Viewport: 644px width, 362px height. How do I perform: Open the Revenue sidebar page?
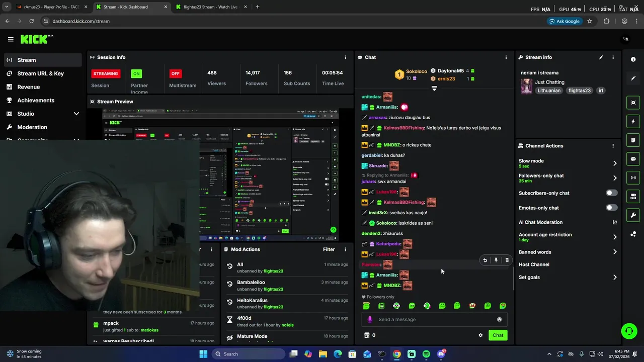[x=43, y=87]
